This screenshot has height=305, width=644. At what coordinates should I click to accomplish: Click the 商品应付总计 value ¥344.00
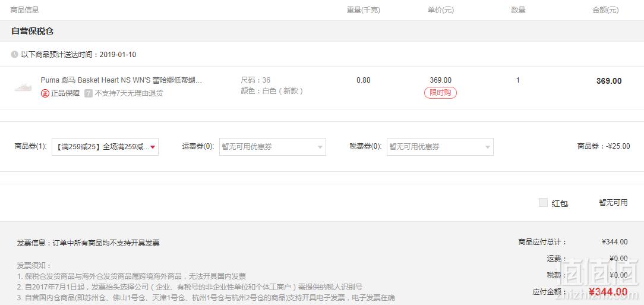coord(614,242)
